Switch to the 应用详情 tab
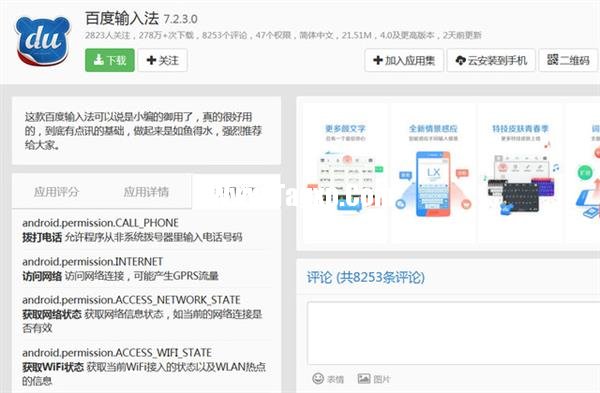The width and height of the screenshot is (600, 393). [146, 192]
